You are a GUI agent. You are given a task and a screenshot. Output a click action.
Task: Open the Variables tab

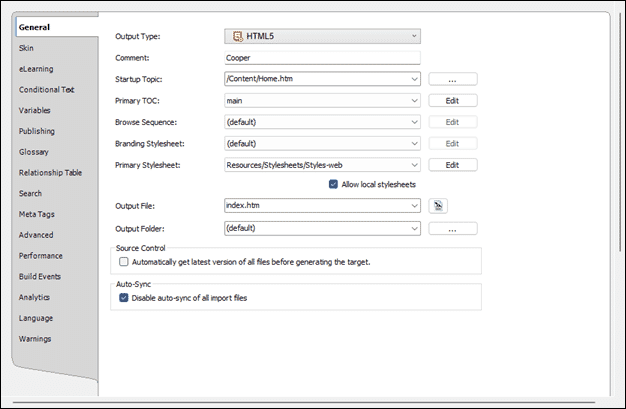pyautogui.click(x=34, y=110)
